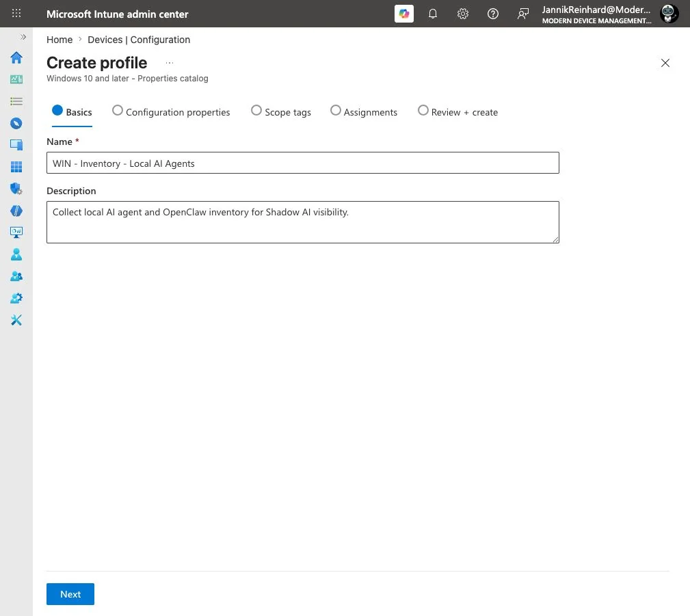Open the app launcher waffle menu
Viewport: 690px width, 616px height.
[16, 13]
